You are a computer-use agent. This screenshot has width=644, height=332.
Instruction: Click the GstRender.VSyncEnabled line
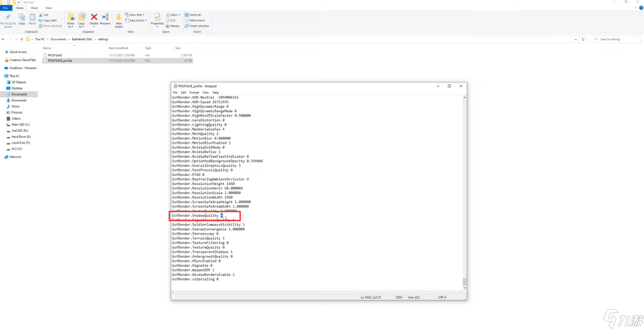point(196,261)
